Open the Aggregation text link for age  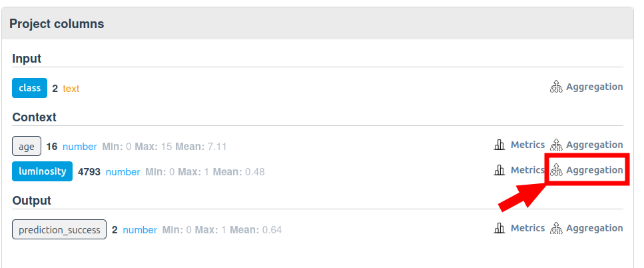click(x=594, y=145)
